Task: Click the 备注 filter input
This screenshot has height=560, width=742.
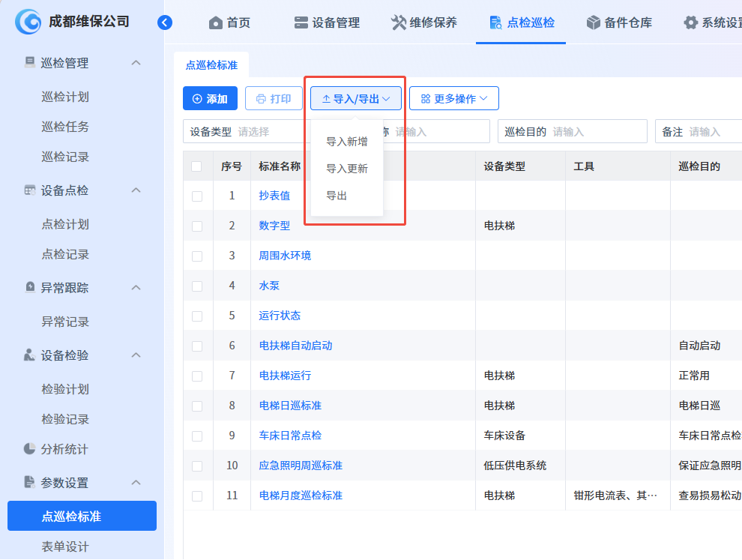Action: coord(699,132)
